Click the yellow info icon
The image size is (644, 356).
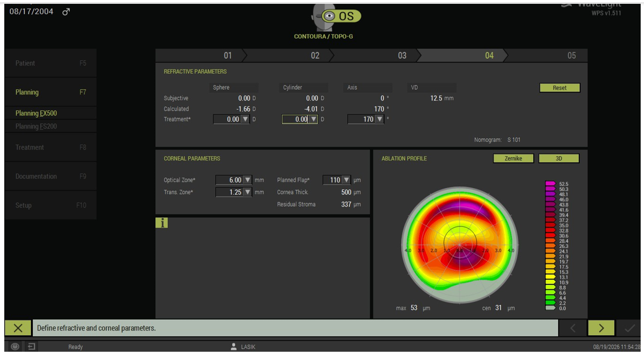click(162, 222)
